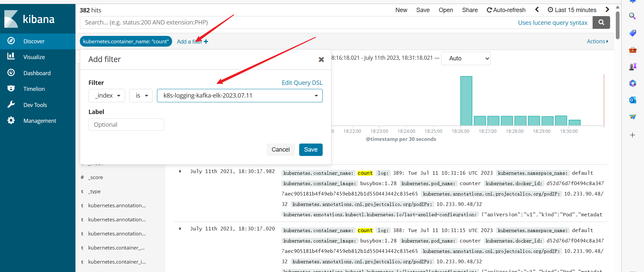The height and width of the screenshot is (272, 644).
Task: Expand the 18:30:17.020 log row
Action: pos(180,229)
